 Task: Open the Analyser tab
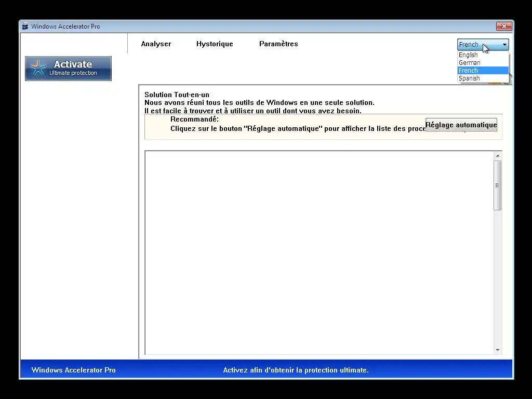pos(156,44)
